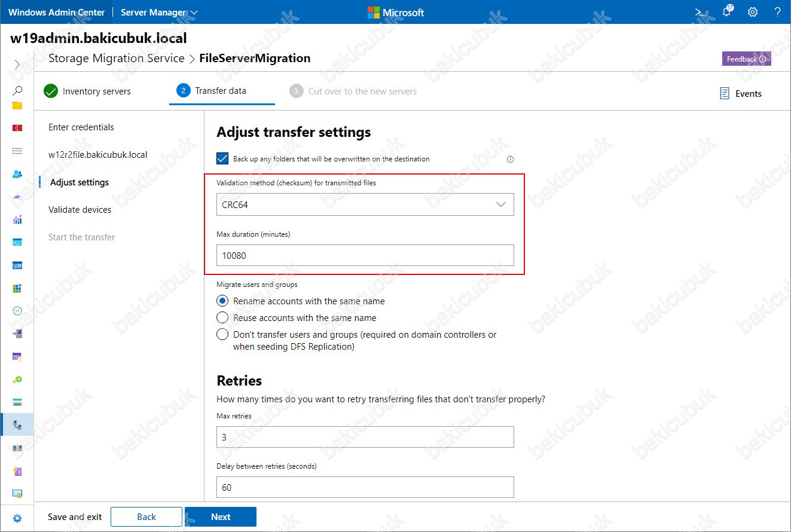This screenshot has width=791, height=532.
Task: Select Rename accounts with the same name
Action: click(222, 301)
